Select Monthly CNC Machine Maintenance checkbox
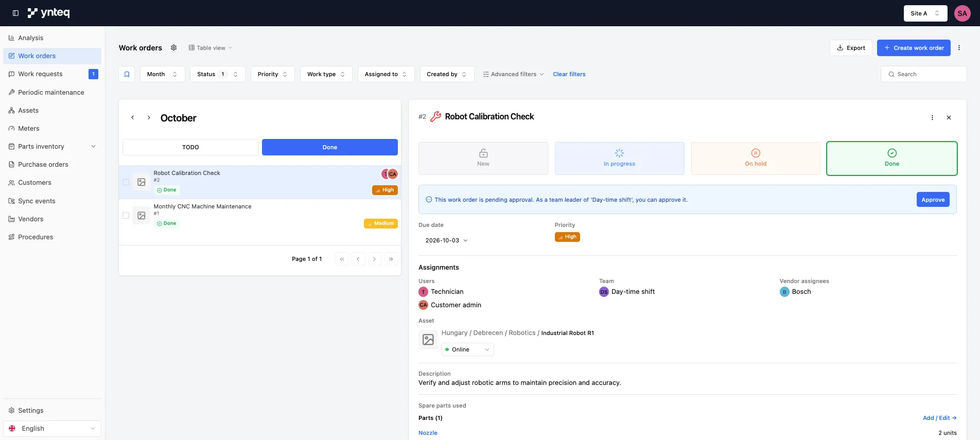Viewport: 980px width, 440px height. tap(126, 216)
